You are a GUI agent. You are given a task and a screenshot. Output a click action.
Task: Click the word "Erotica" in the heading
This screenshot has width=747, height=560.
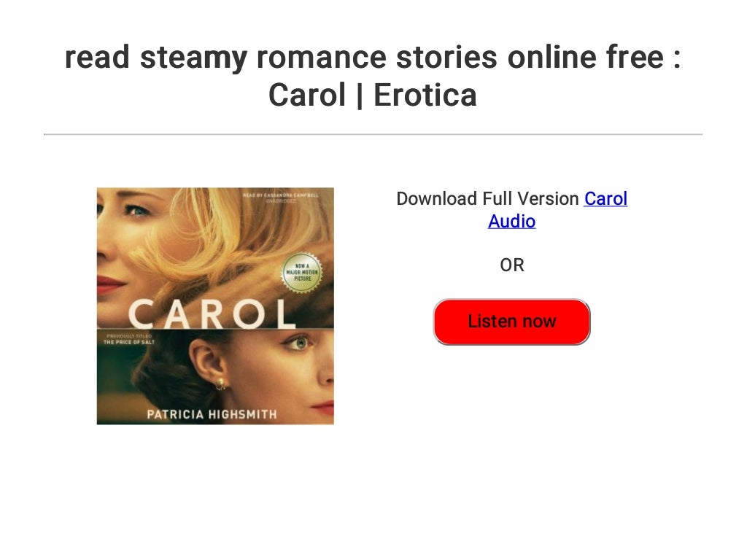tap(425, 95)
